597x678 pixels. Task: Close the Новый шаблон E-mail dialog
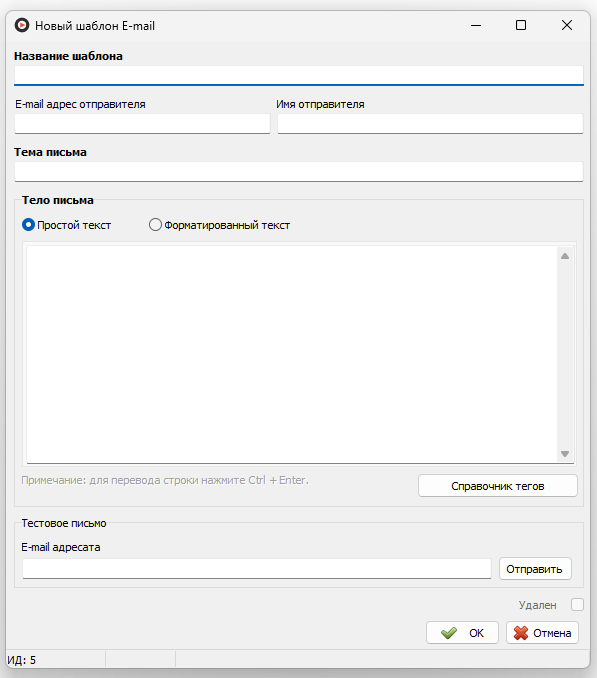[567, 25]
